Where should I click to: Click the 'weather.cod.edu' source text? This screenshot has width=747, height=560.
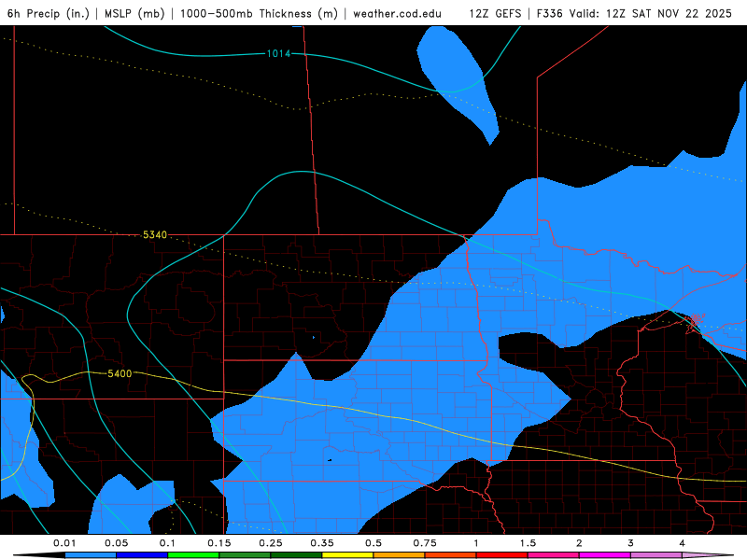[x=397, y=13]
